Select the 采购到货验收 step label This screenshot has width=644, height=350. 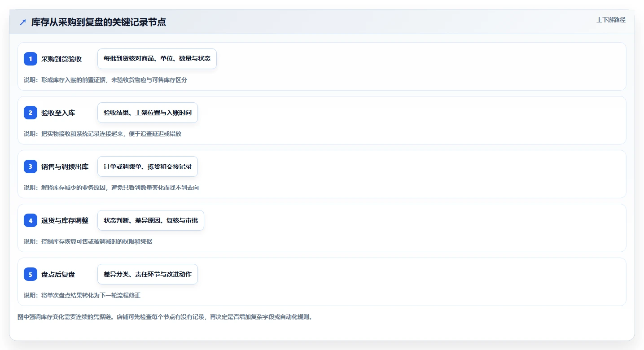pyautogui.click(x=61, y=59)
